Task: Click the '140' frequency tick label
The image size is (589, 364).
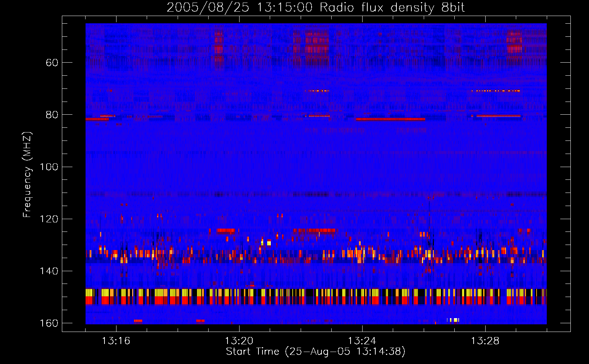Action: coord(49,271)
